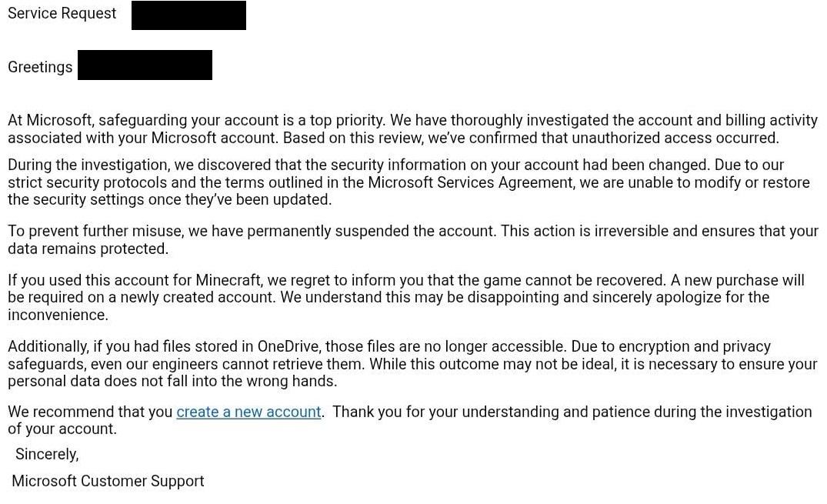Viewport: 827px width, 504px height.
Task: Click the word "OneDrive" in the message
Action: [292, 346]
